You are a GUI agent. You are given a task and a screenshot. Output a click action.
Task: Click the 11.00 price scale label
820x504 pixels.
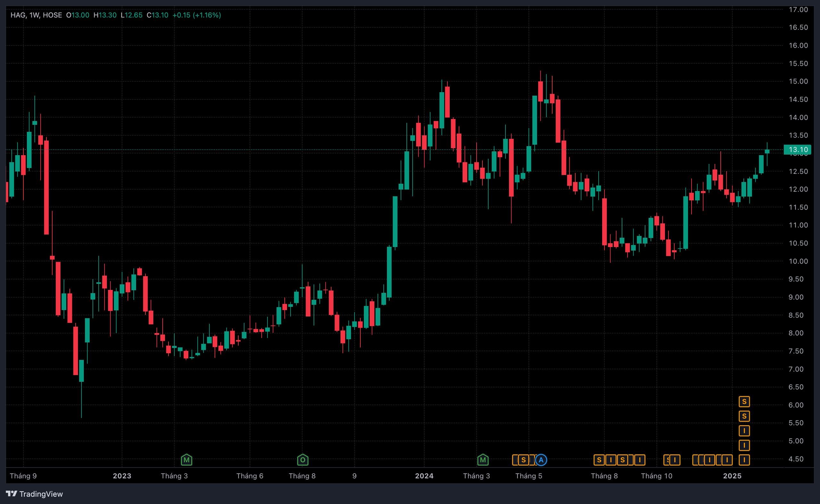pyautogui.click(x=798, y=225)
